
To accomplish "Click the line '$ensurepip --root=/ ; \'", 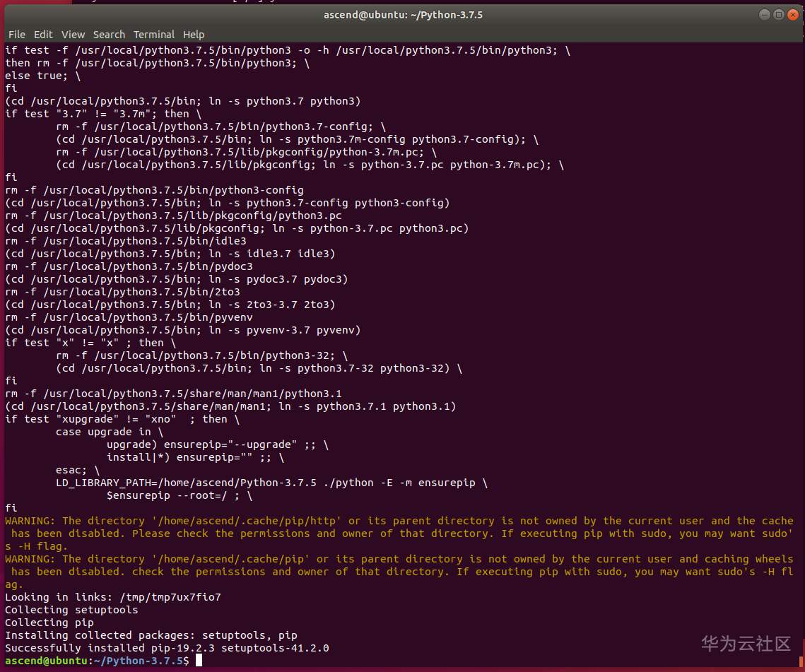I will [x=180, y=495].
